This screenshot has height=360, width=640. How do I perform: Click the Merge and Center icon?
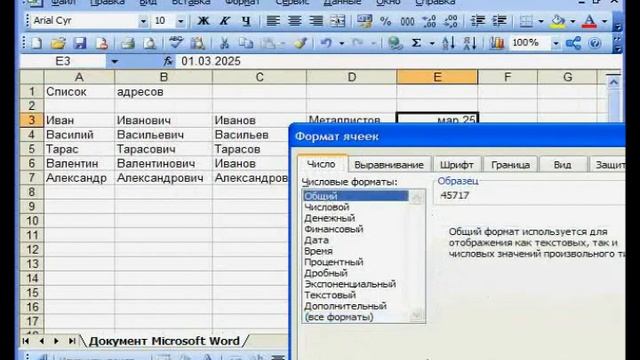tap(338, 21)
